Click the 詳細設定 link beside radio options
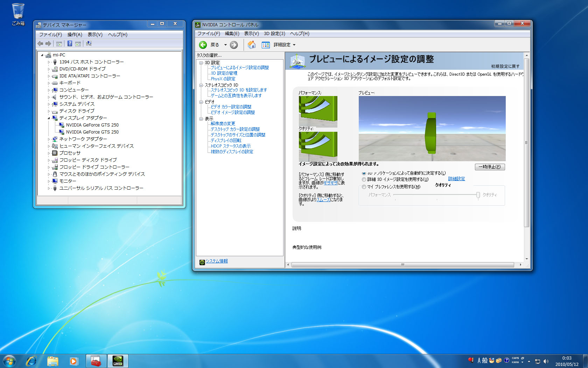 [456, 179]
